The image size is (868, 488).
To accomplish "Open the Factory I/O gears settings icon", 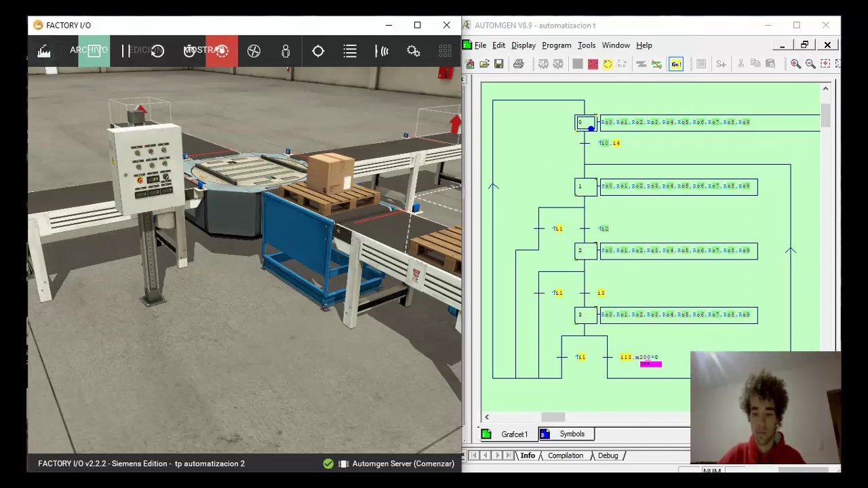I will click(x=414, y=51).
